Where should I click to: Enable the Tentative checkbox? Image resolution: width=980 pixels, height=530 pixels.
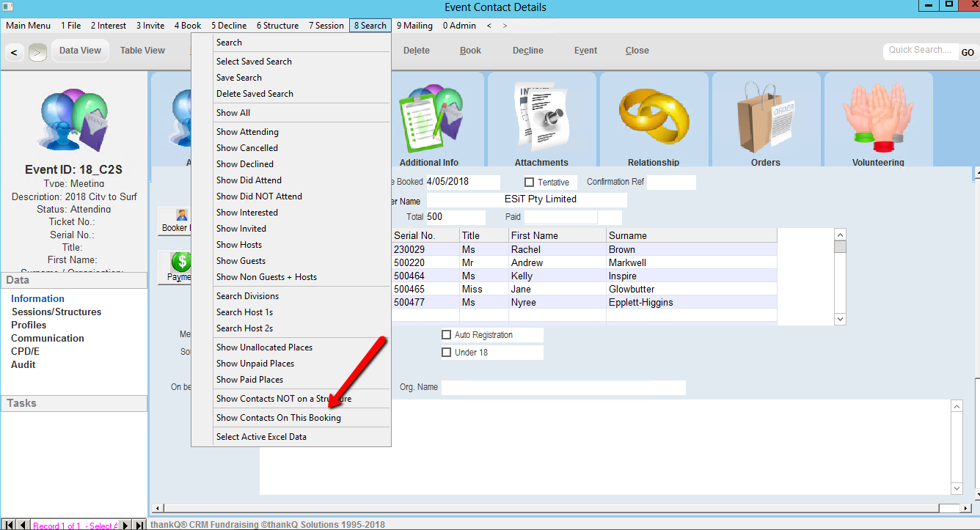coord(529,183)
